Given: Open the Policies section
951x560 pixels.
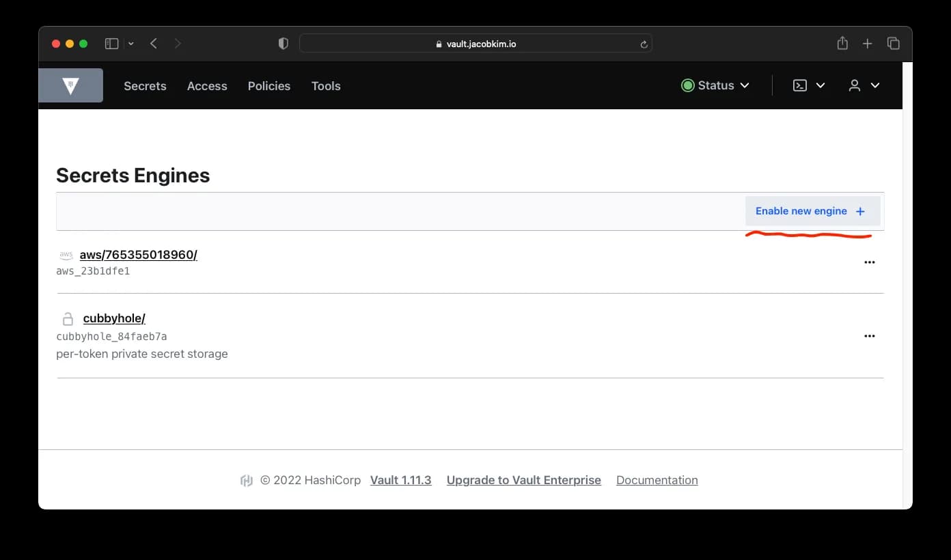Looking at the screenshot, I should [x=268, y=86].
